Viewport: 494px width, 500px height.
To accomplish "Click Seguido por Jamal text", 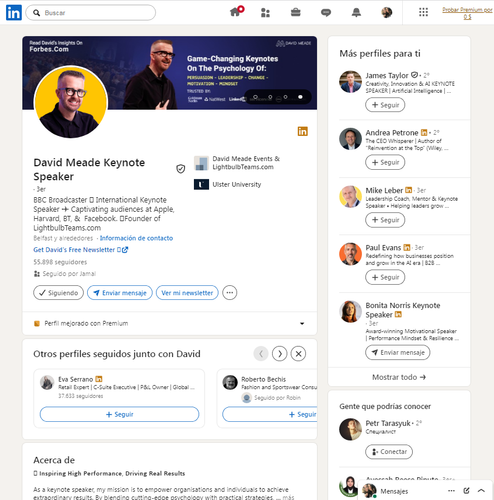I will click(x=69, y=274).
